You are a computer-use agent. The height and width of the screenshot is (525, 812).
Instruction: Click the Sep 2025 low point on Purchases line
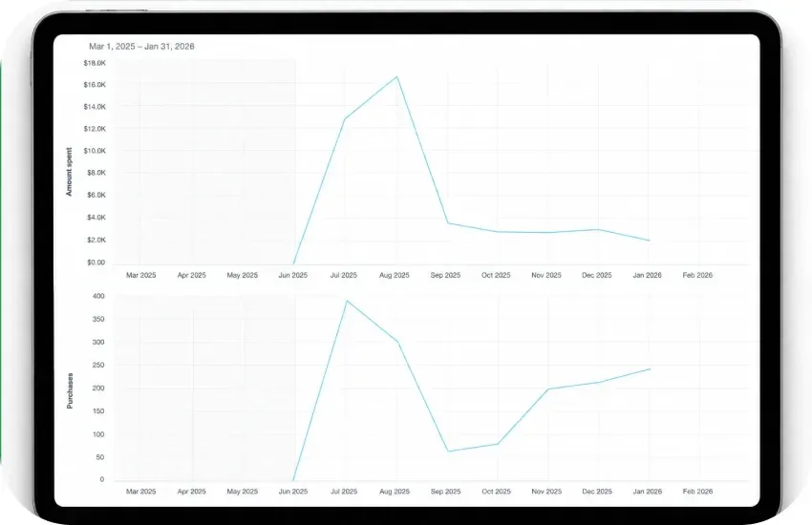(x=448, y=451)
